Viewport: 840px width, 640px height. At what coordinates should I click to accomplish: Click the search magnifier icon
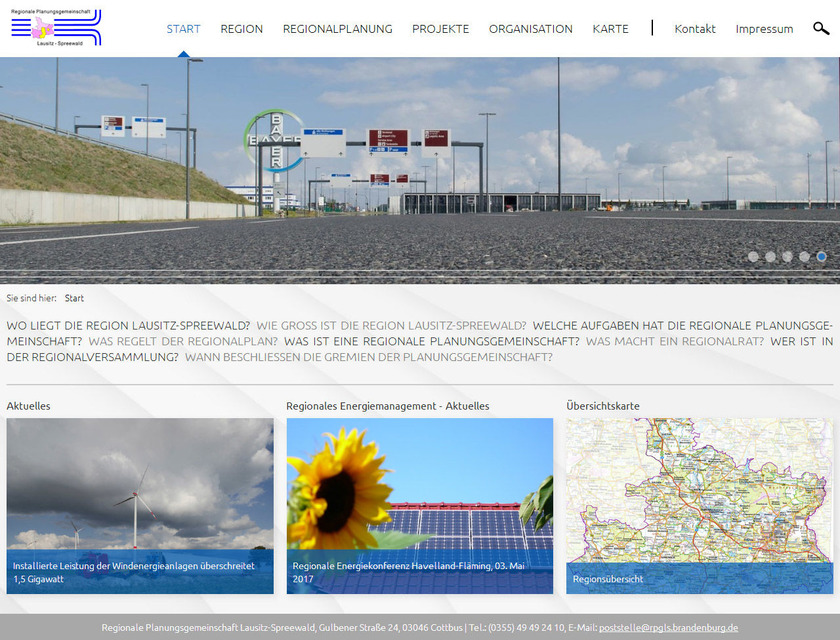(x=821, y=29)
